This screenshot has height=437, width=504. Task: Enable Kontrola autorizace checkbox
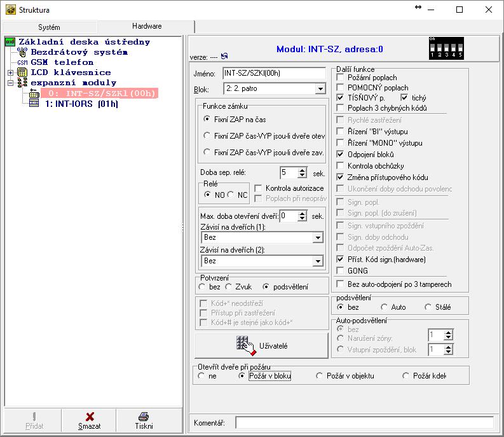tap(258, 188)
